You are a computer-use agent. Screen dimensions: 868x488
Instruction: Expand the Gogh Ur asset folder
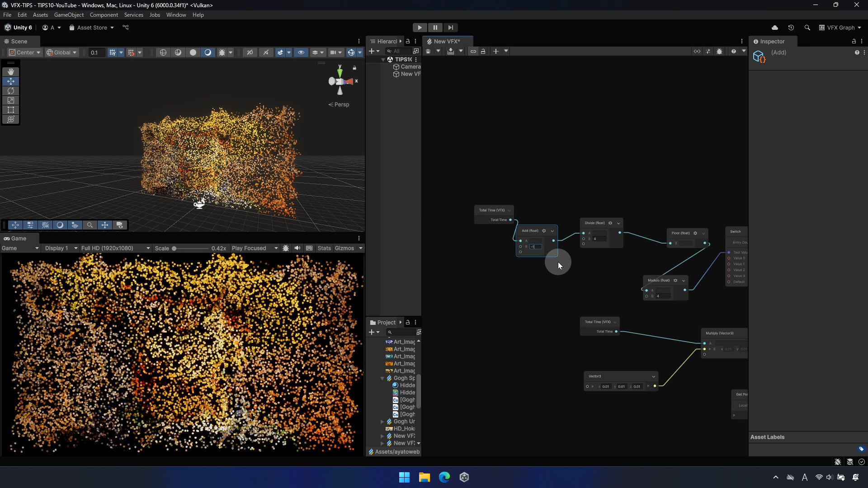click(382, 422)
